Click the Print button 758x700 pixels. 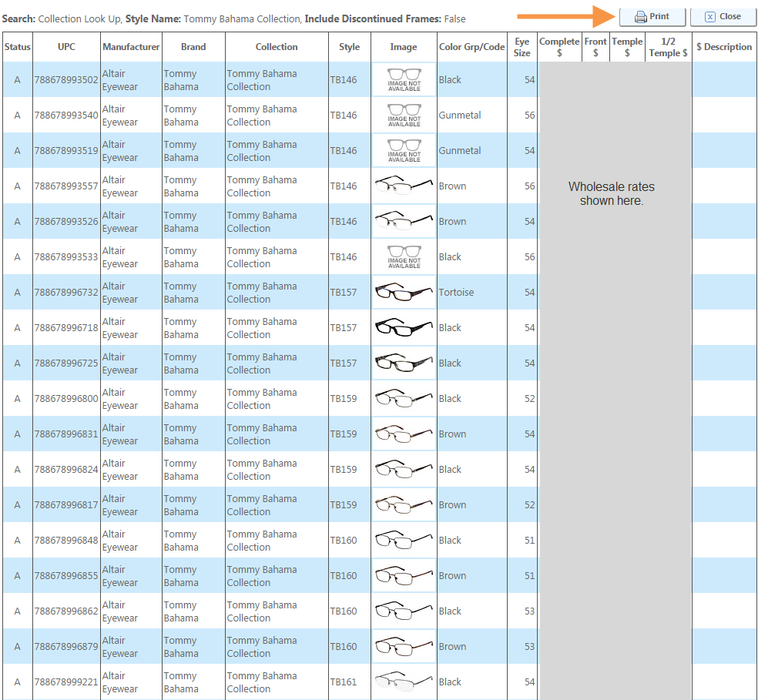click(652, 17)
